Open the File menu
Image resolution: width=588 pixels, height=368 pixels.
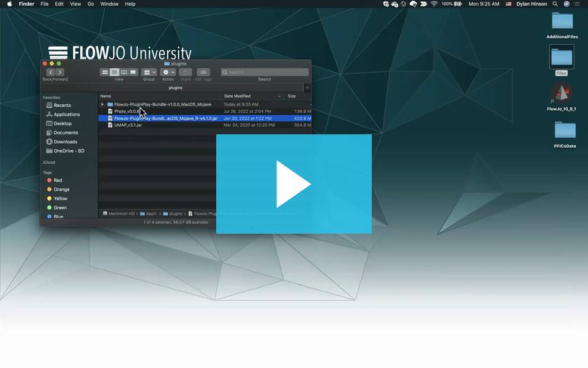[x=44, y=4]
